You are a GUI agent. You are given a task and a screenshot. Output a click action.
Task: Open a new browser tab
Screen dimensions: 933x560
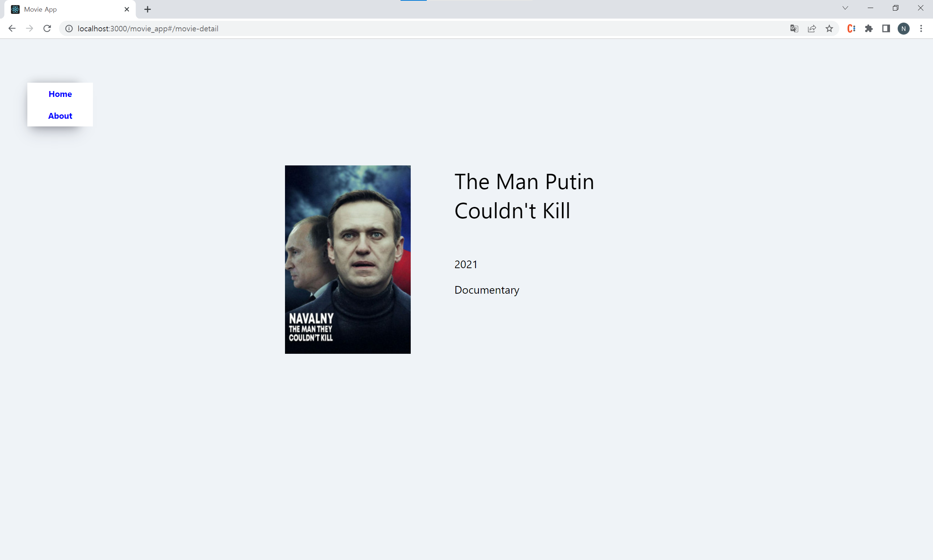click(147, 9)
